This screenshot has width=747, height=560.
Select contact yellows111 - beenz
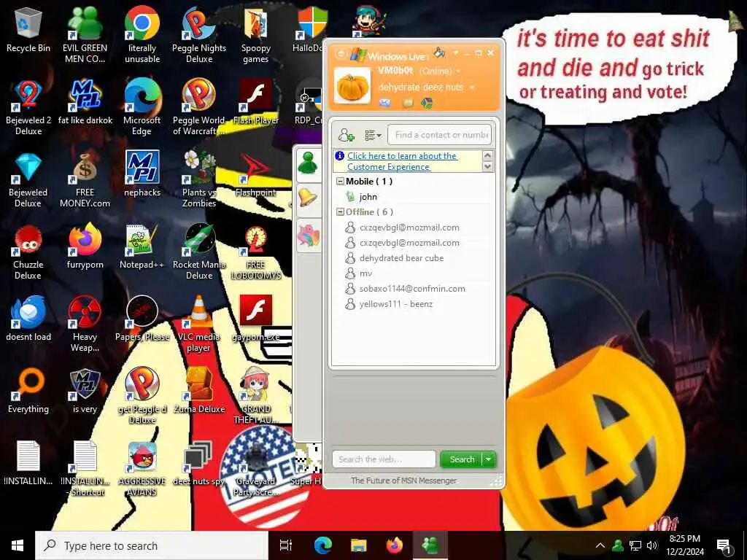[396, 304]
